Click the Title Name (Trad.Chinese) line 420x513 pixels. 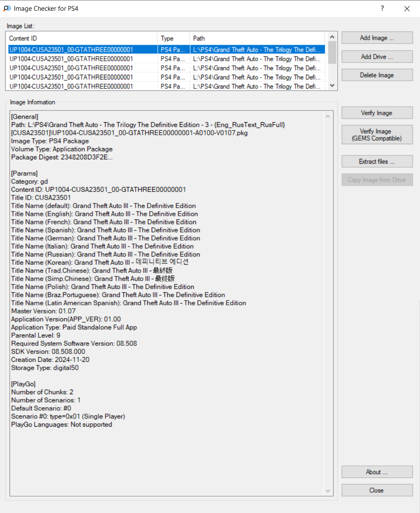92,271
